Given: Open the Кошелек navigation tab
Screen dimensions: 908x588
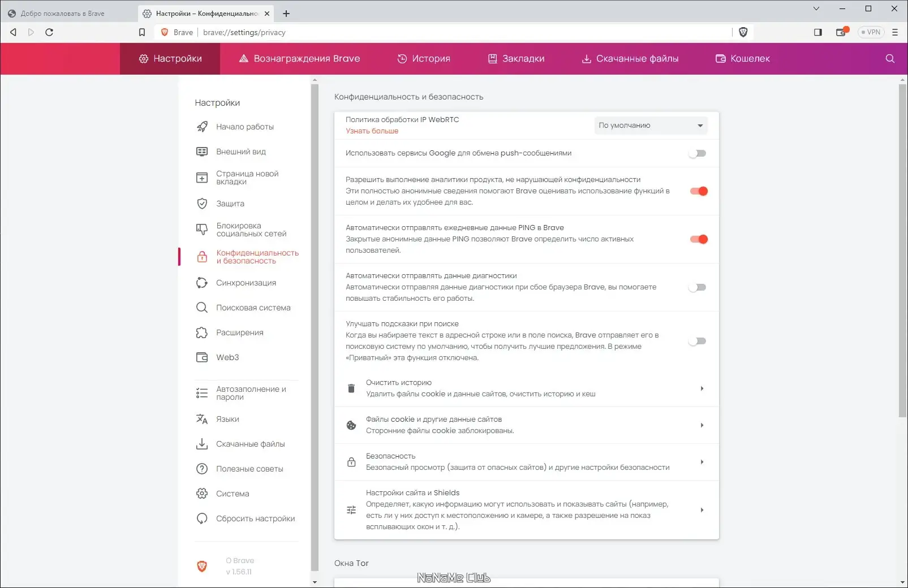Looking at the screenshot, I should 743,59.
